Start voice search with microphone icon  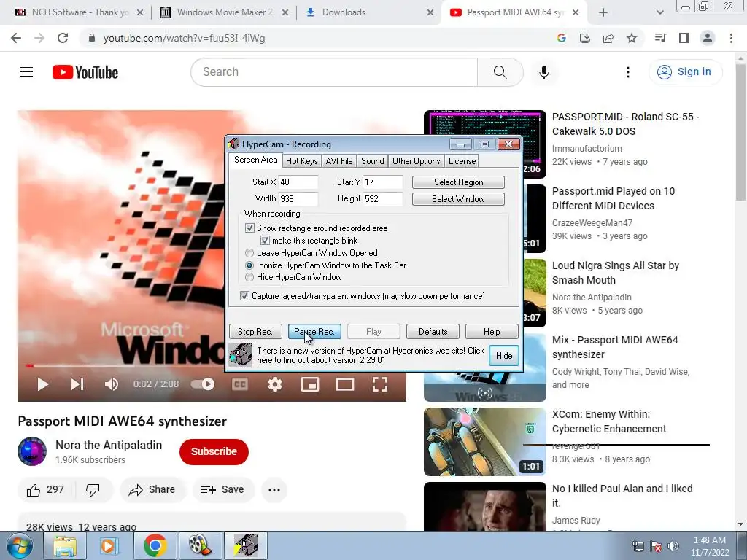point(543,72)
